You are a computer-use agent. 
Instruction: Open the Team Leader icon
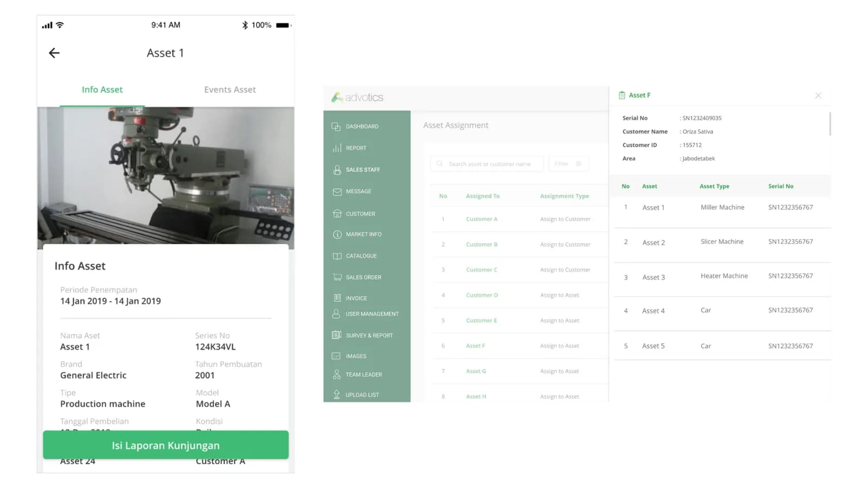336,375
